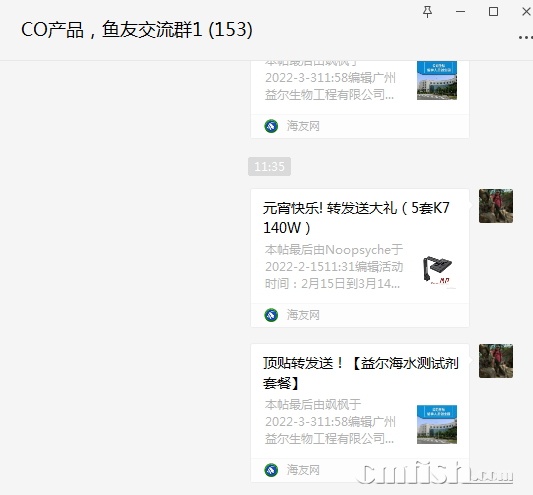Image resolution: width=533 pixels, height=495 pixels.
Task: Minimize the WeChat chat window
Action: pyautogui.click(x=460, y=12)
